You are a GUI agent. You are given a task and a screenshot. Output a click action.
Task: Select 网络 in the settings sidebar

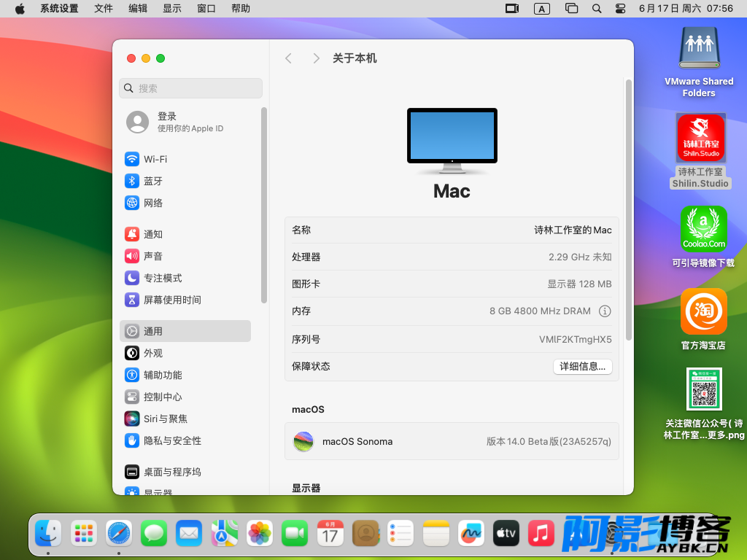click(185, 203)
